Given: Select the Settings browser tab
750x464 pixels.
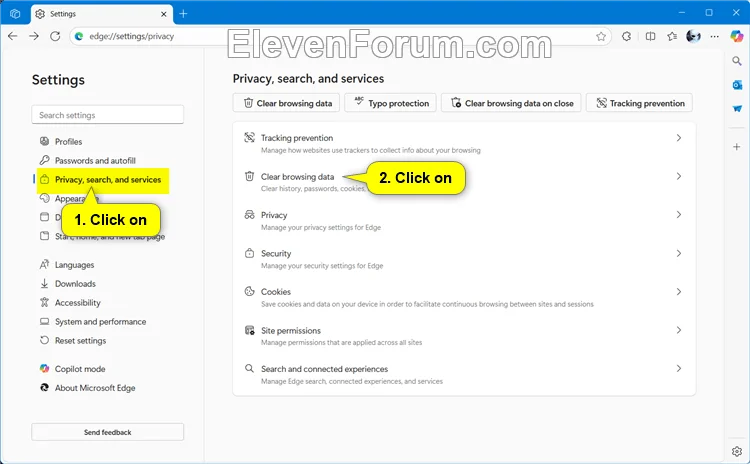Looking at the screenshot, I should pos(102,14).
